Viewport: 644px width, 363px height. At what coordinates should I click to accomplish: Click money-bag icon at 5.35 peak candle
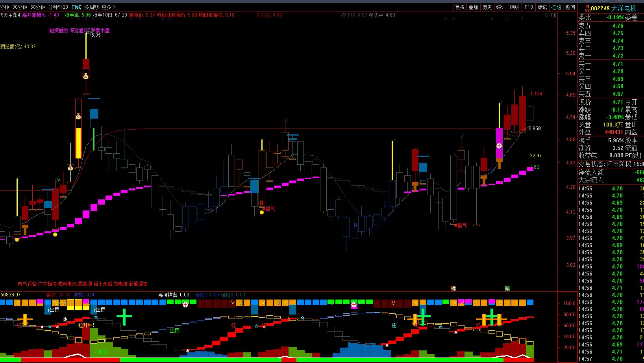[x=86, y=76]
